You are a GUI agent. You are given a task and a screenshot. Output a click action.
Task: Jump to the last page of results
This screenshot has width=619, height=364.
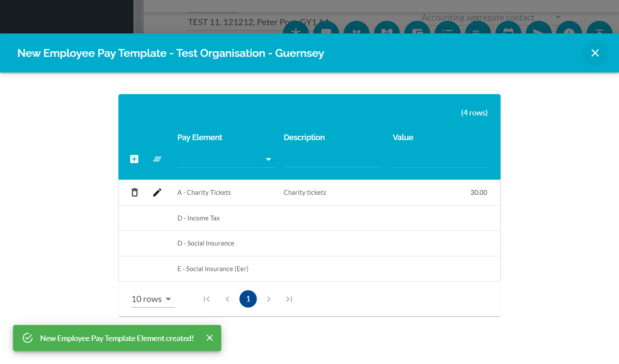[289, 299]
